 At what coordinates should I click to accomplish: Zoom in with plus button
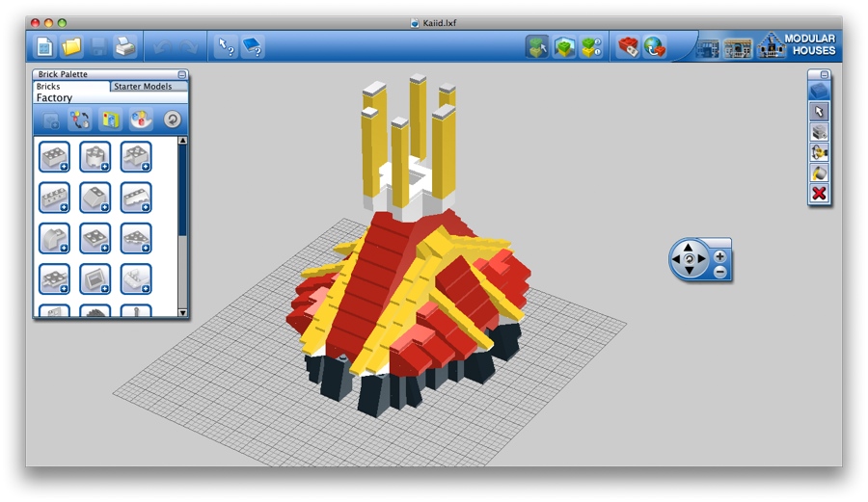click(x=719, y=256)
